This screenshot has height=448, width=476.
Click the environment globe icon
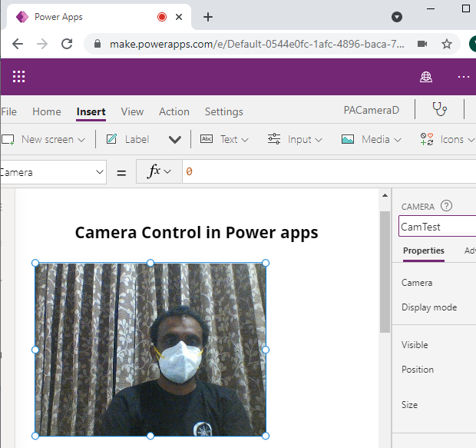(x=426, y=77)
